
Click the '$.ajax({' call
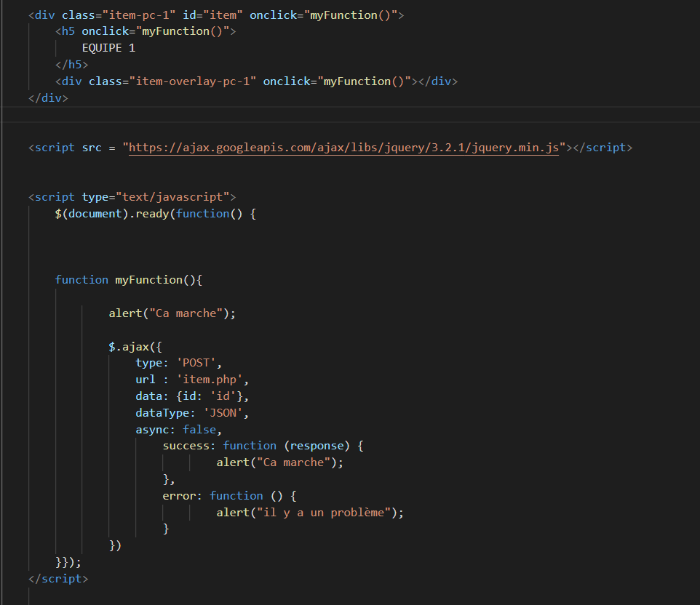[135, 347]
